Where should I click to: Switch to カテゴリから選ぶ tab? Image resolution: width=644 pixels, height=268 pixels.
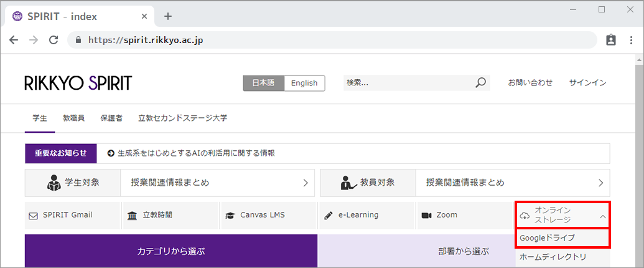(x=171, y=251)
